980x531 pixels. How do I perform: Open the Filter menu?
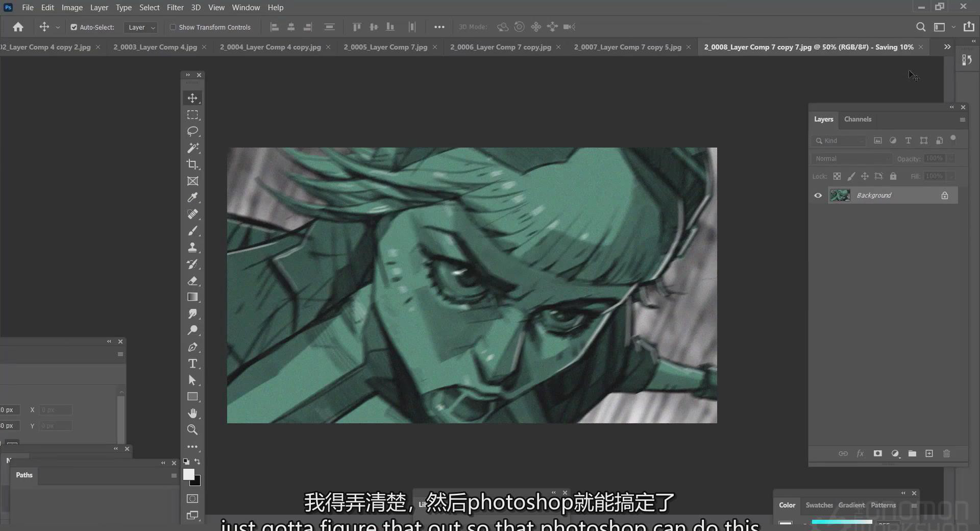[x=175, y=8]
